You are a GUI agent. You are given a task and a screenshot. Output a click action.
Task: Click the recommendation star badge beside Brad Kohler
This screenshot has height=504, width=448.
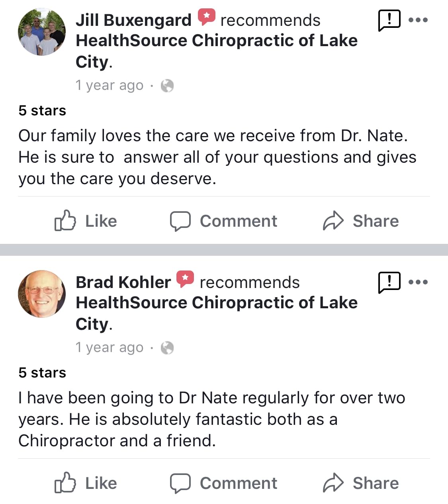pyautogui.click(x=185, y=279)
